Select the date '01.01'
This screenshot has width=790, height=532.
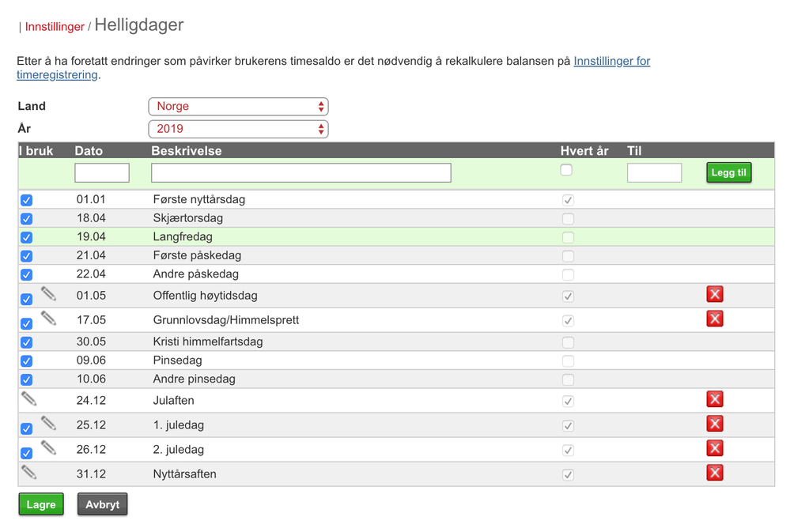[91, 199]
